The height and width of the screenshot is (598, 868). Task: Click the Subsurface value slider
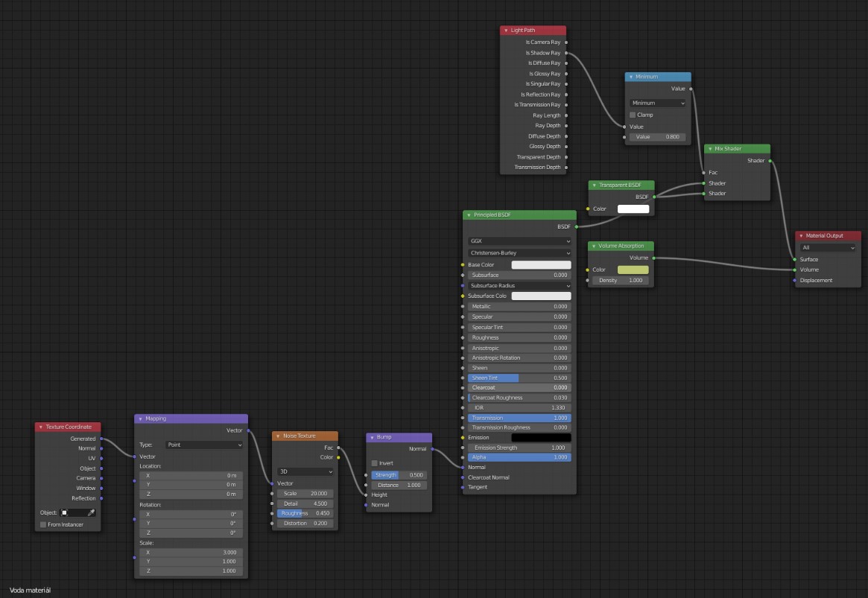(x=519, y=275)
